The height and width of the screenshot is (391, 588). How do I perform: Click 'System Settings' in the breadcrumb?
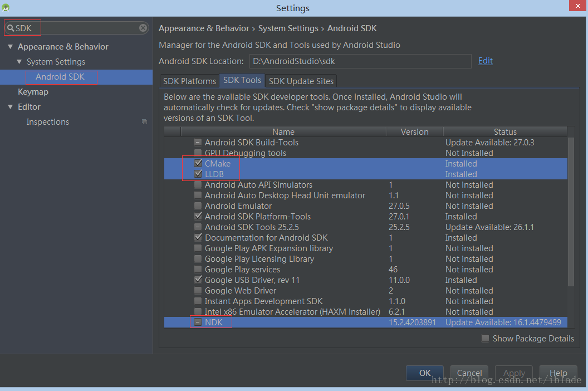pos(288,28)
